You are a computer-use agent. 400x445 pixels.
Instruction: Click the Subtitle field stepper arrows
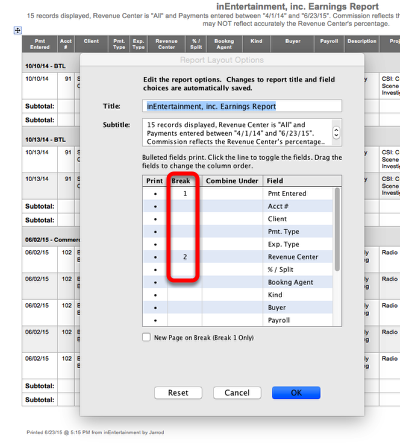(x=336, y=133)
